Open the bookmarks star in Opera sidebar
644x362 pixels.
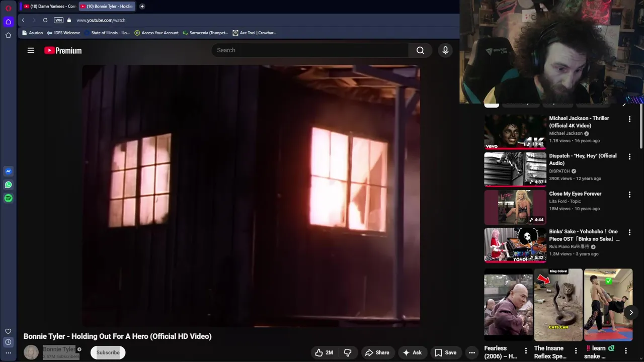coord(8,35)
